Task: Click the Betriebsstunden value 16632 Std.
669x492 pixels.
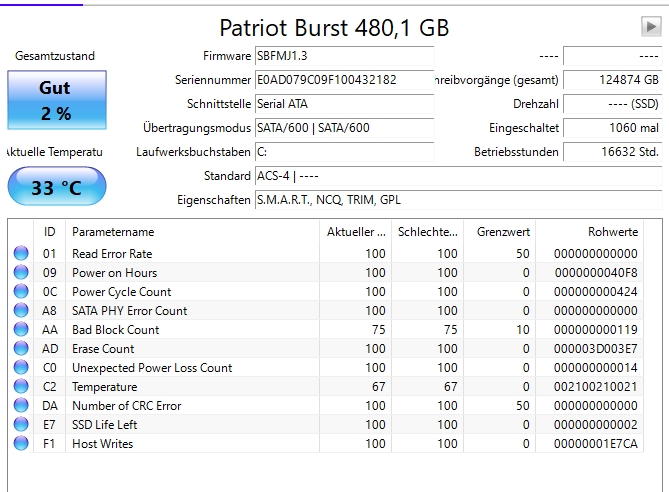Action: (613, 152)
